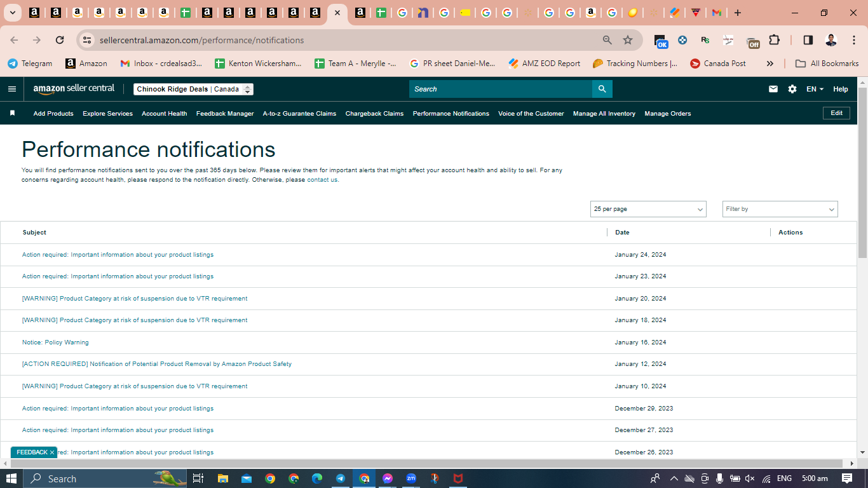Open the Mail app from the taskbar
868x488 pixels.
tap(246, 478)
